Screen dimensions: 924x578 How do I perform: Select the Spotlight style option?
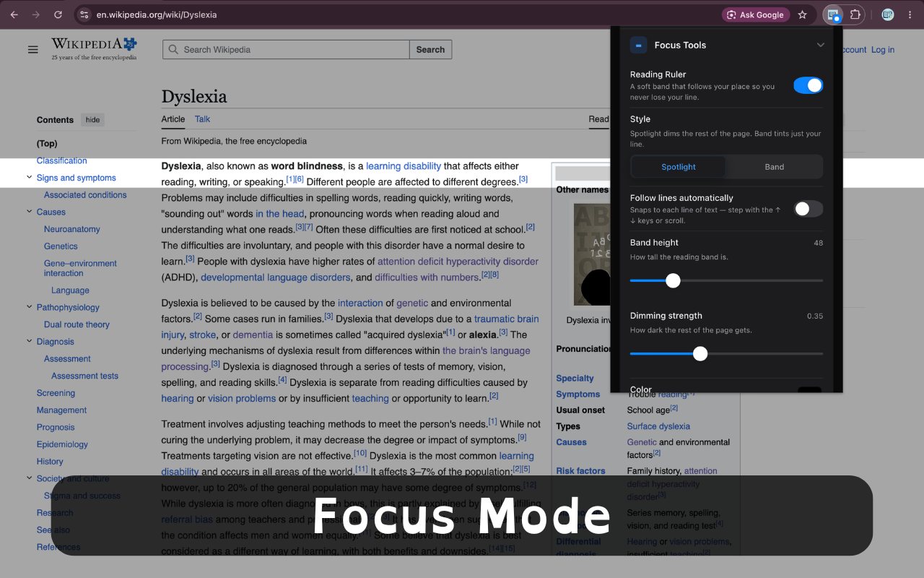tap(679, 167)
